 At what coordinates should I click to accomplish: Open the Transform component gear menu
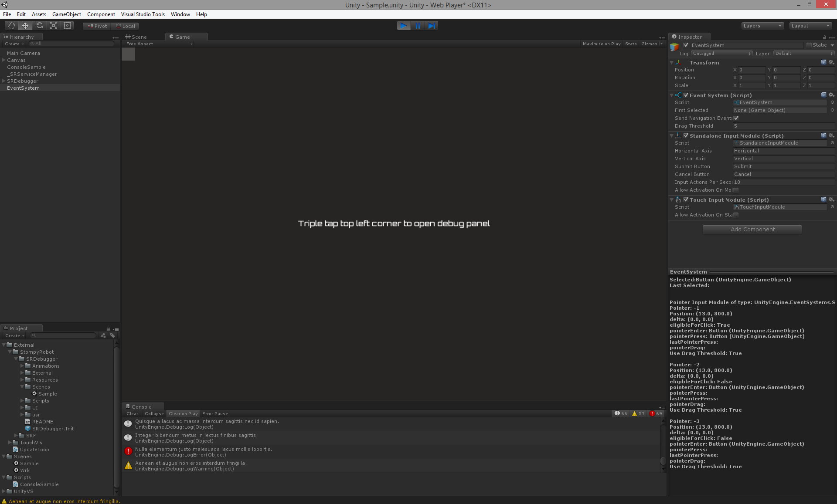point(831,62)
